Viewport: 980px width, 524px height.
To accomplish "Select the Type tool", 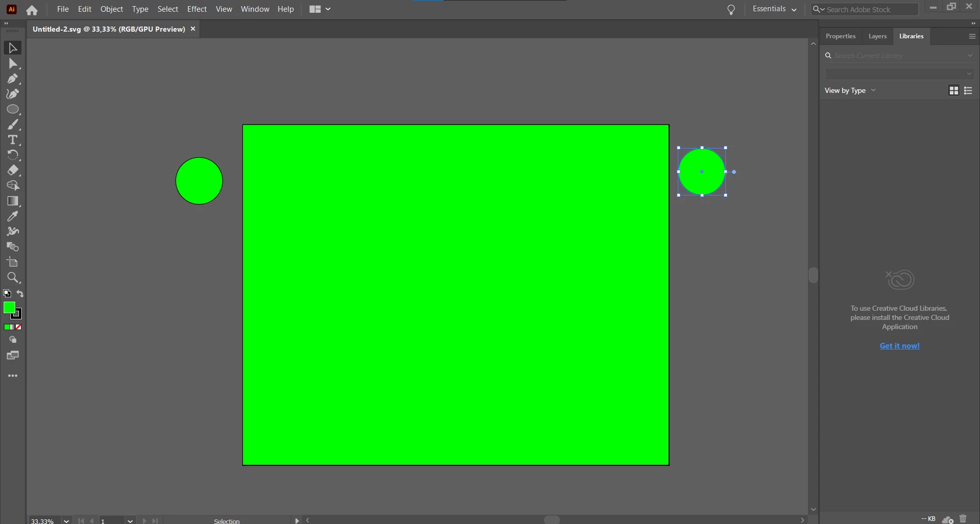I will click(x=13, y=140).
